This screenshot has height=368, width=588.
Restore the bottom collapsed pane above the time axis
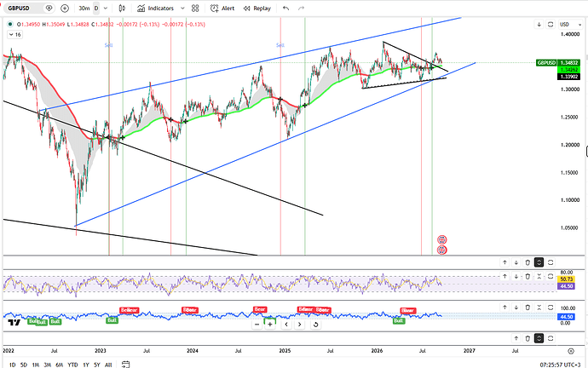click(539, 338)
